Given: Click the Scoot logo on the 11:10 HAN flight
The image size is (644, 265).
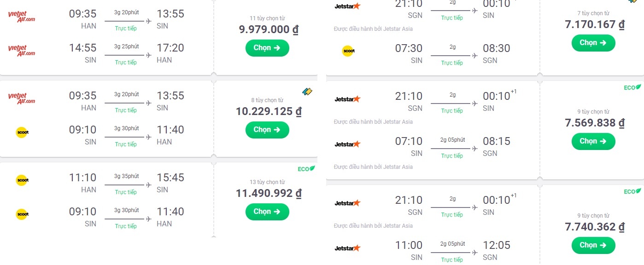Looking at the screenshot, I should [22, 180].
